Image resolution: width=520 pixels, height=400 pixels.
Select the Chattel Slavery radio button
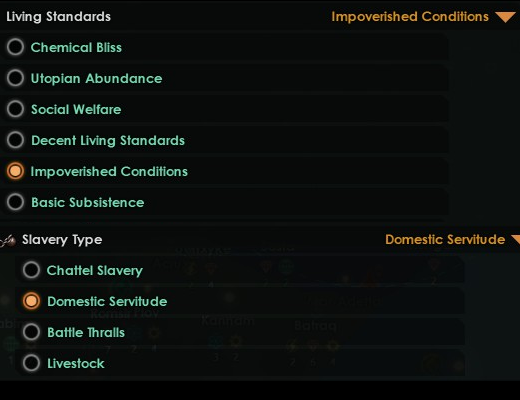point(31,270)
